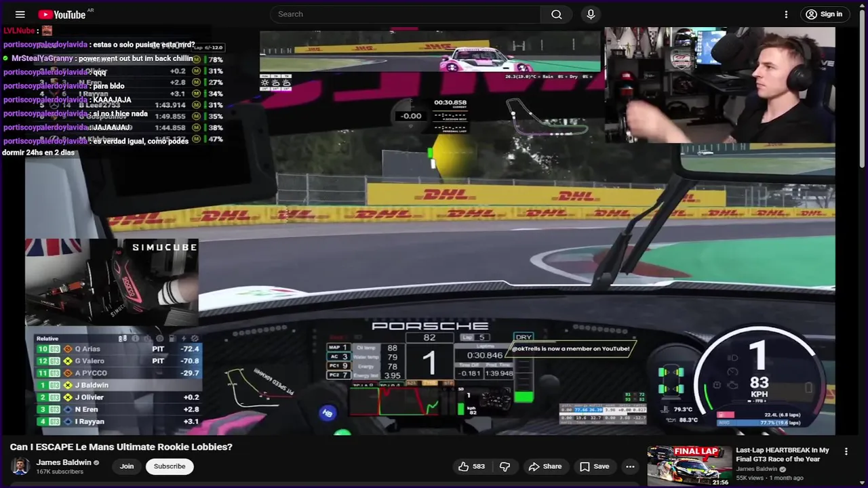Click the James Baldwin name under recommended video
This screenshot has height=488, width=868.
tap(757, 469)
